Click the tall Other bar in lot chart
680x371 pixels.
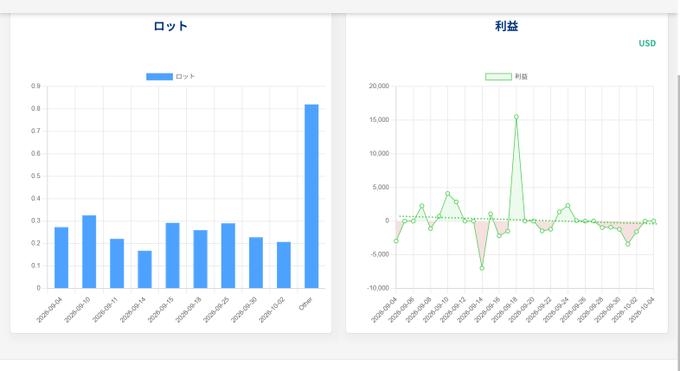pyautogui.click(x=311, y=196)
